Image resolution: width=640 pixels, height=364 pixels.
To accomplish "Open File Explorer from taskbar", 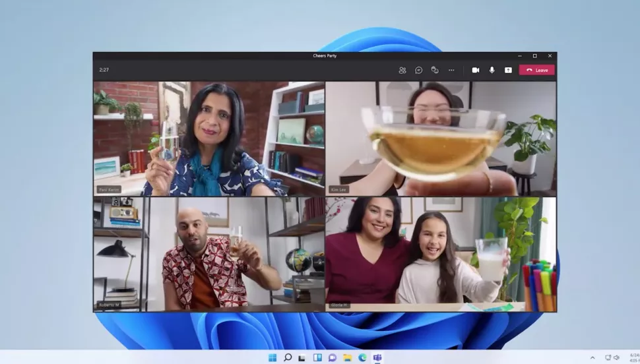I will pos(347,357).
